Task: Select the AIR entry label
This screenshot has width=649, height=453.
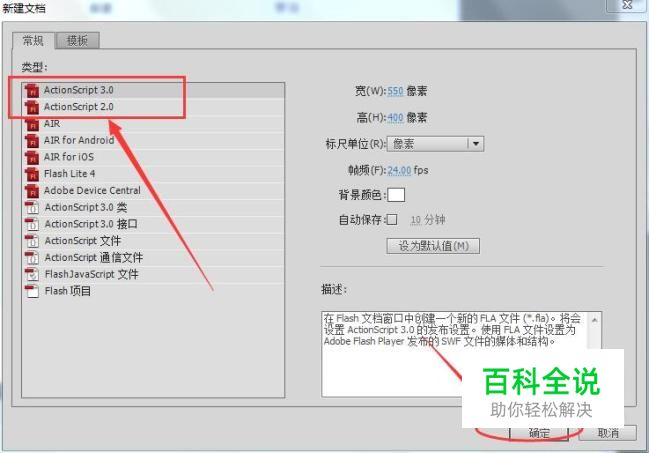Action: tap(52, 123)
